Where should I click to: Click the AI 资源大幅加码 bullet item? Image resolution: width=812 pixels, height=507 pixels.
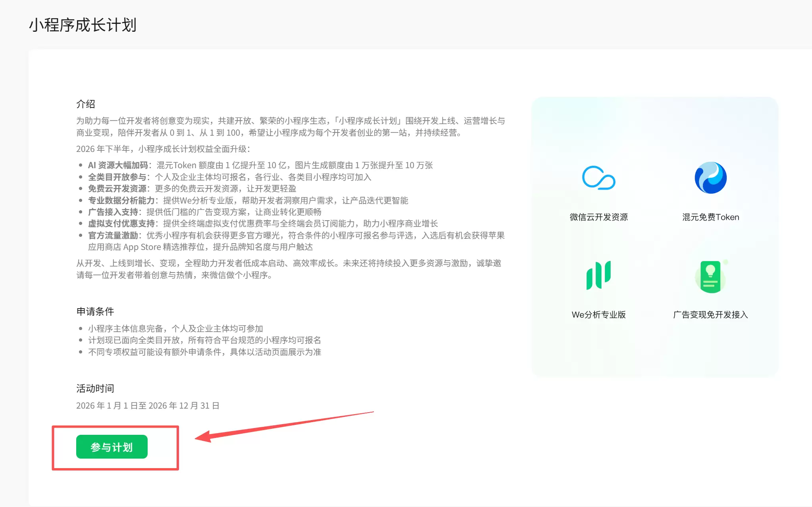tap(260, 165)
